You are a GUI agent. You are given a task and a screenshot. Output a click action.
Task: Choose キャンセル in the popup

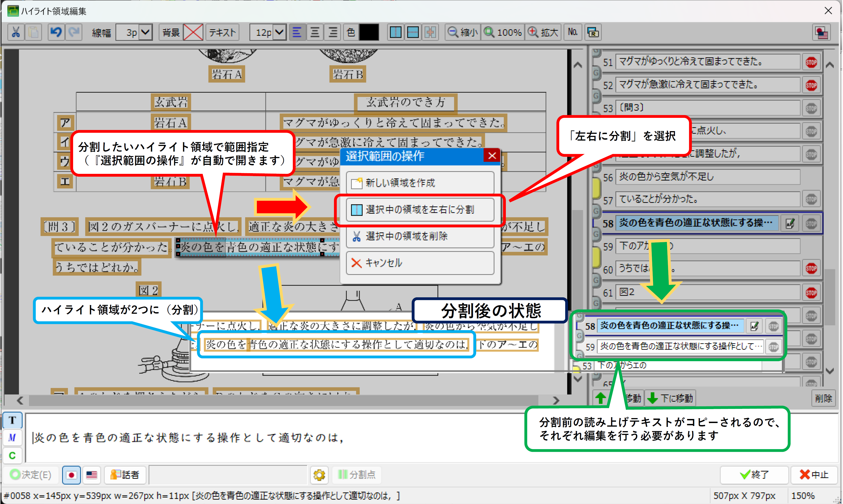(x=420, y=262)
